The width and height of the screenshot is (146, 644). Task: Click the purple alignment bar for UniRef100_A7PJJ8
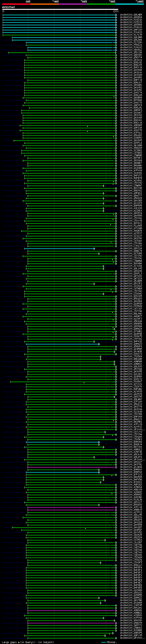coord(72,507)
